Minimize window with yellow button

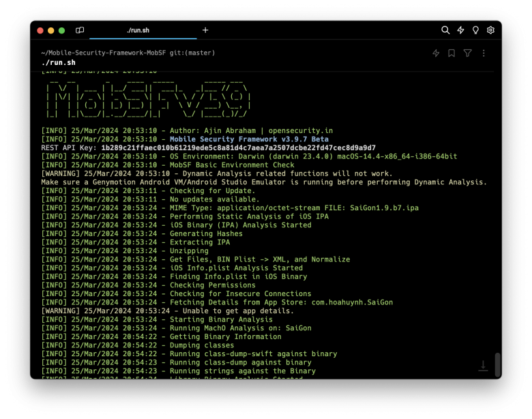click(x=51, y=31)
